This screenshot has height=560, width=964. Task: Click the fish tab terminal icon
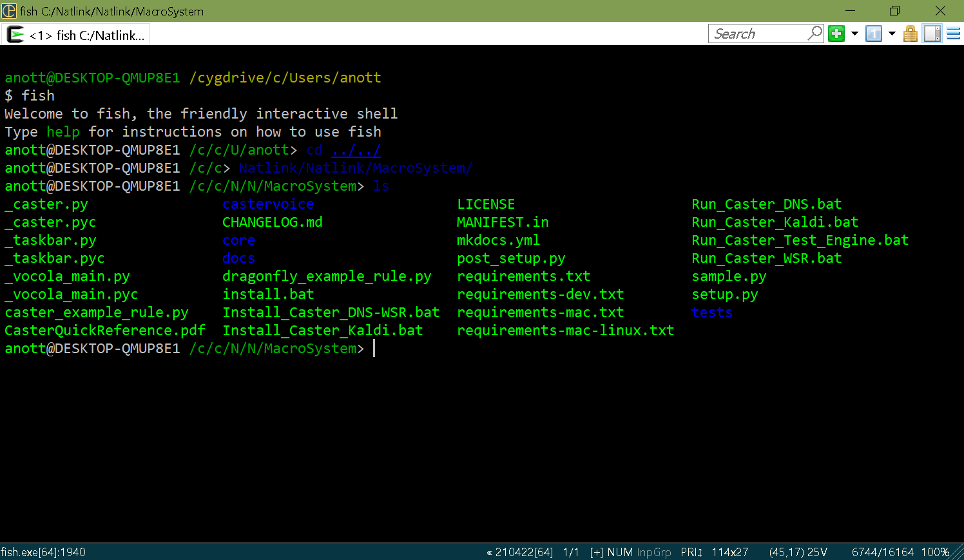15,35
